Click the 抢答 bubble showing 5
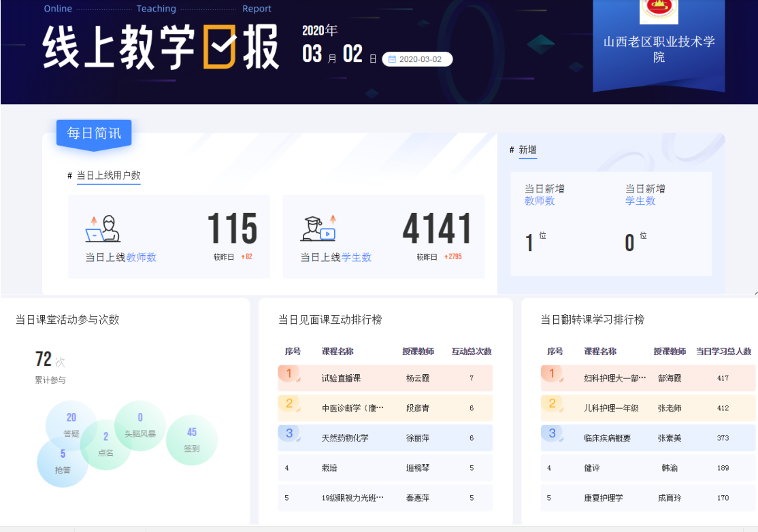Screen dimensions: 758x532 click(62, 462)
